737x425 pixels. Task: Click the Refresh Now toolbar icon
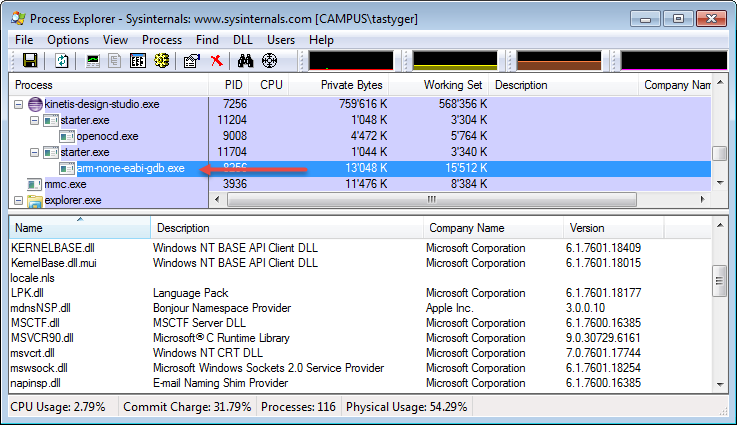pyautogui.click(x=62, y=61)
